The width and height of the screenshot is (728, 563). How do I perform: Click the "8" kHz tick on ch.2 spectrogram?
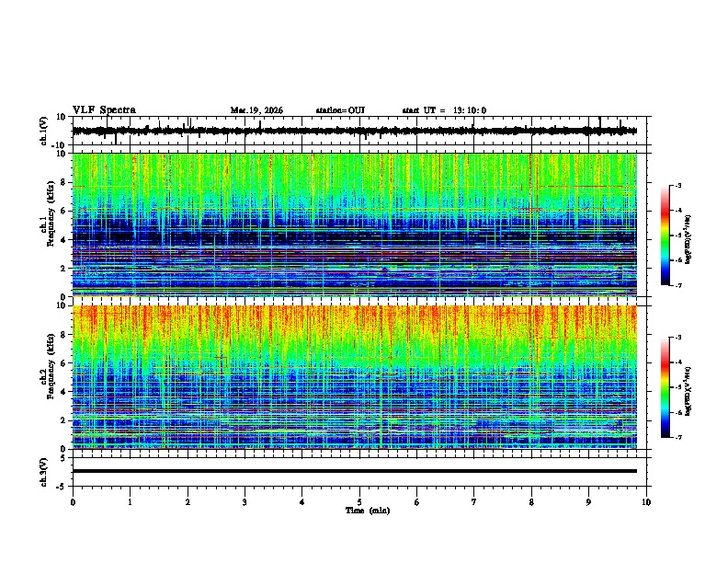(x=63, y=335)
